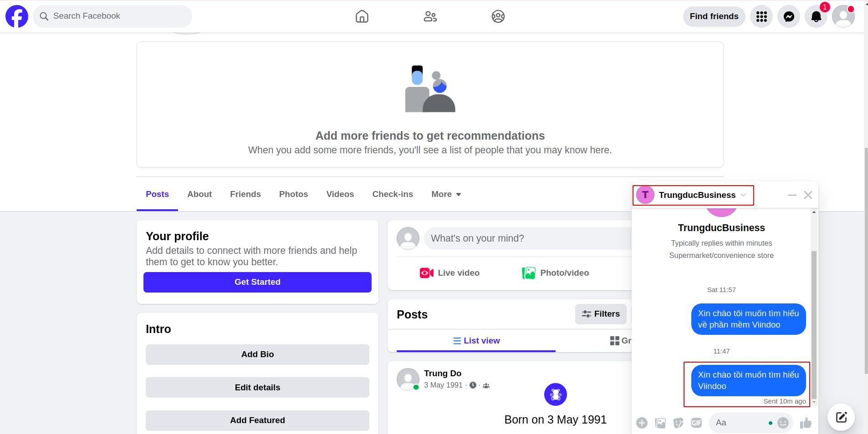The height and width of the screenshot is (434, 868).
Task: Open the Groups icon in top navigation
Action: coord(498,16)
